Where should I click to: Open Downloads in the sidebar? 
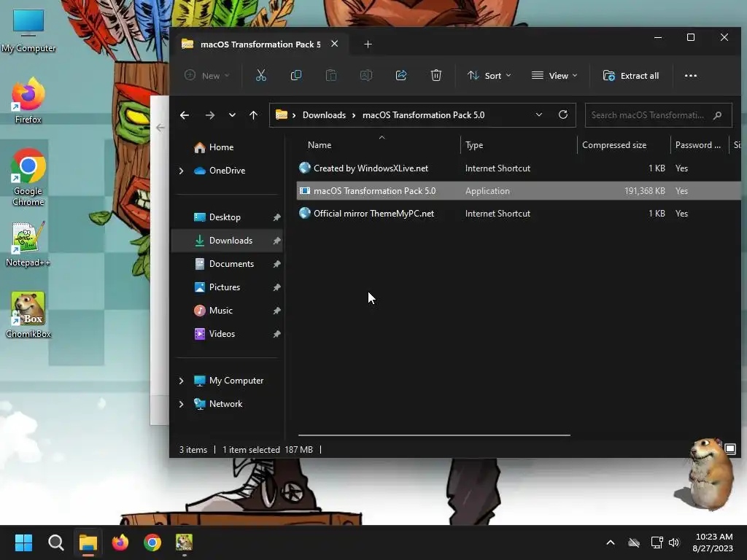(x=228, y=241)
